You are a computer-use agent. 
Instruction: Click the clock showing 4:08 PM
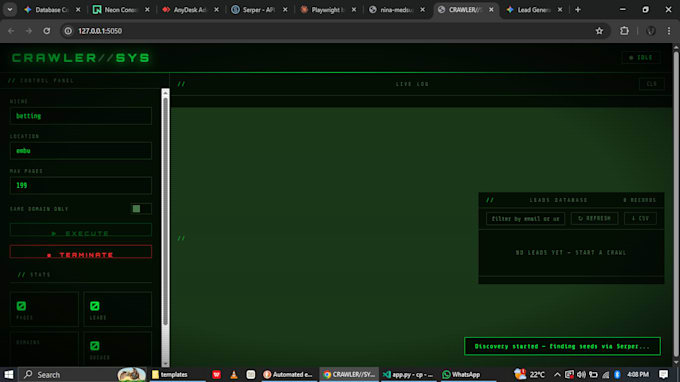638,374
